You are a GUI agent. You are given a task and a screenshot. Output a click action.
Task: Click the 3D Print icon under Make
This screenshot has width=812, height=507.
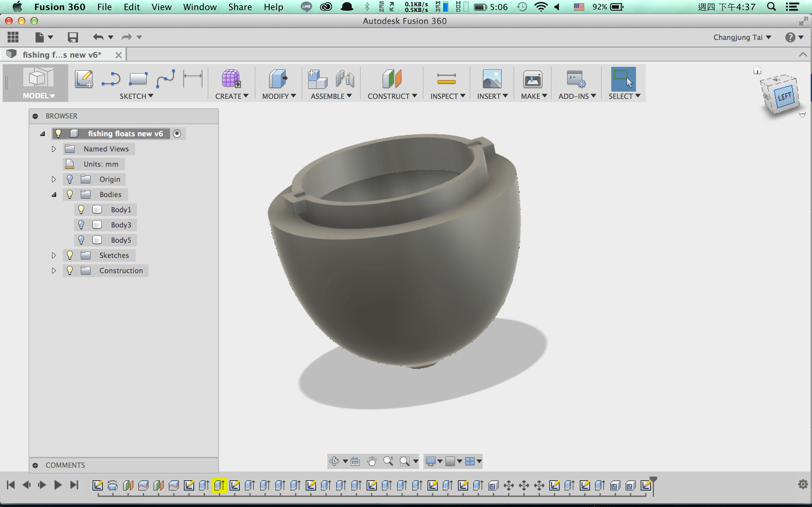pyautogui.click(x=533, y=79)
